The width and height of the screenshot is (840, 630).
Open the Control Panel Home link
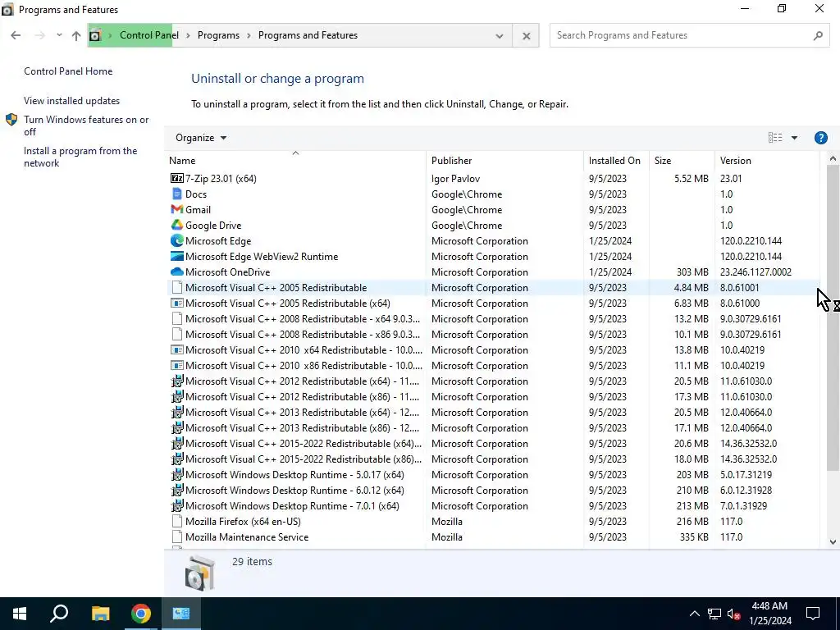[68, 71]
